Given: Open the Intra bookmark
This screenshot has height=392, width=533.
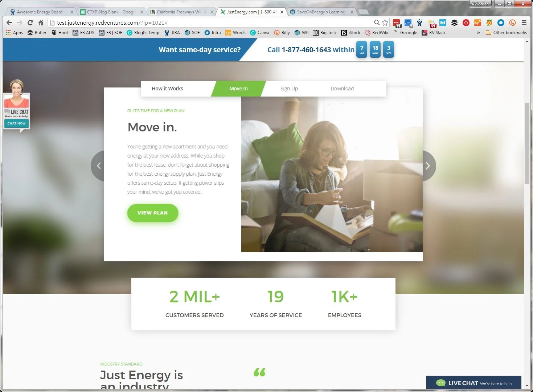Looking at the screenshot, I should 213,33.
